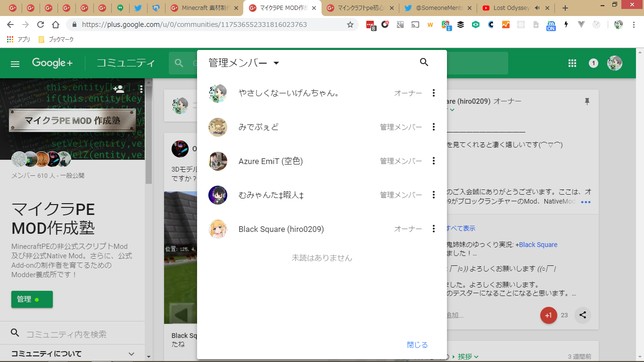Open the three-dot menu for むみゃんた‡暇人‡
The height and width of the screenshot is (362, 644).
pyautogui.click(x=434, y=195)
